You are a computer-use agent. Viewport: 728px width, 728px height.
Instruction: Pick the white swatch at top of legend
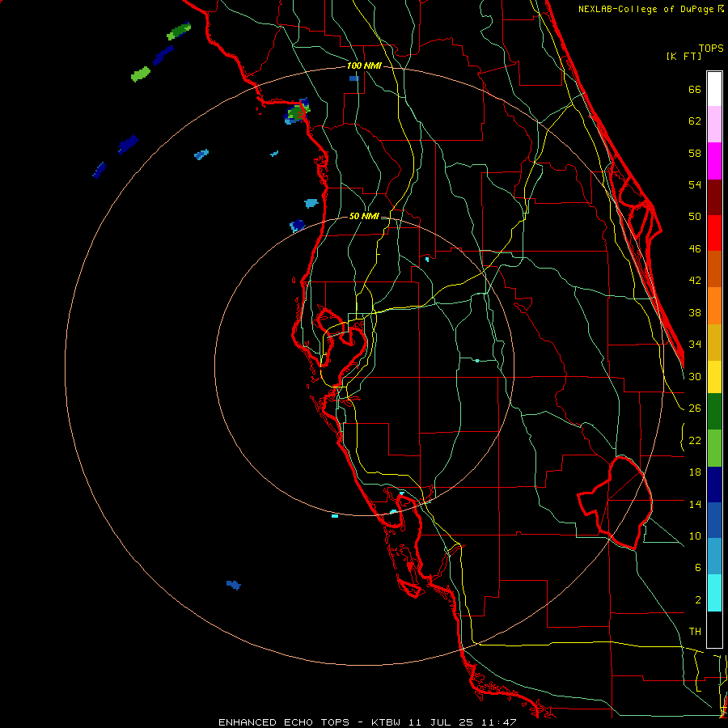[714, 89]
